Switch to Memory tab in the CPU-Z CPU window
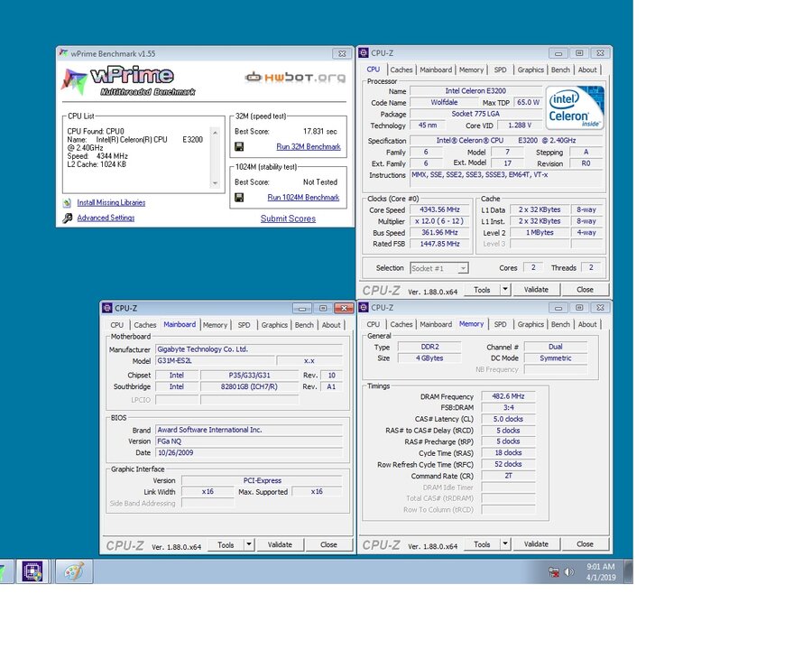 471,70
